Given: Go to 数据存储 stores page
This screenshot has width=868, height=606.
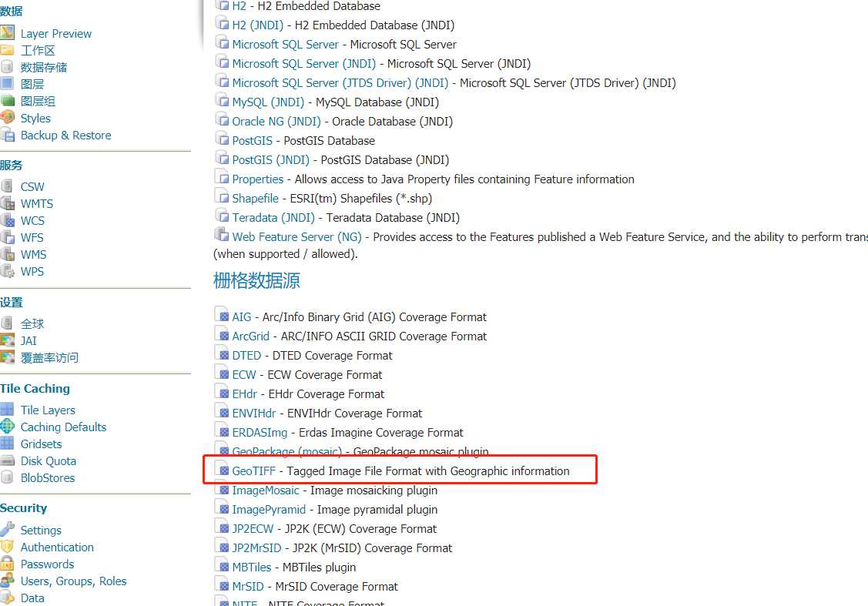Looking at the screenshot, I should (44, 68).
